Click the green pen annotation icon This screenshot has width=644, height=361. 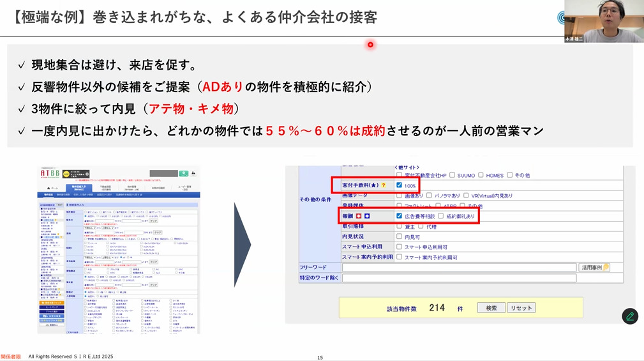point(629,316)
